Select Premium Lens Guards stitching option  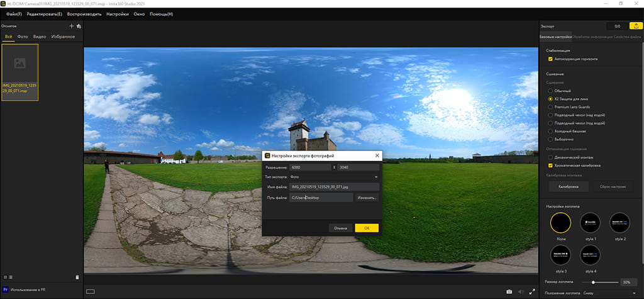pos(550,107)
